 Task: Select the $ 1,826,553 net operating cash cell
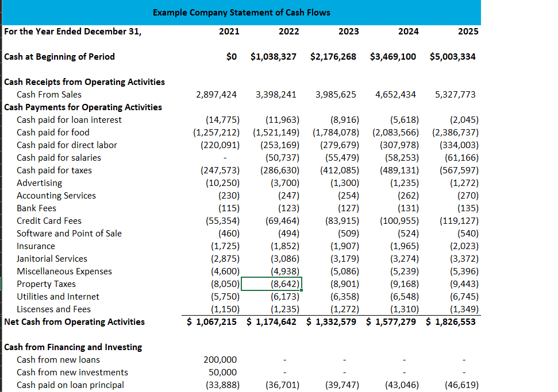pyautogui.click(x=451, y=321)
